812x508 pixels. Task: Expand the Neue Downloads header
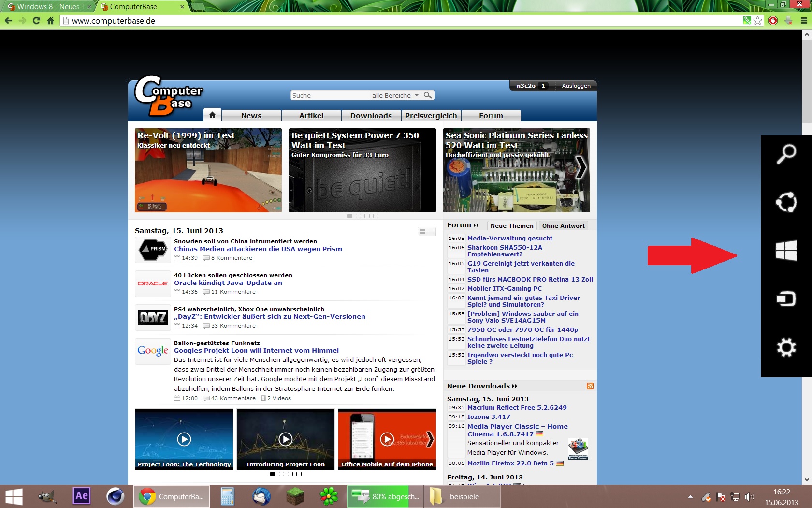click(x=482, y=386)
